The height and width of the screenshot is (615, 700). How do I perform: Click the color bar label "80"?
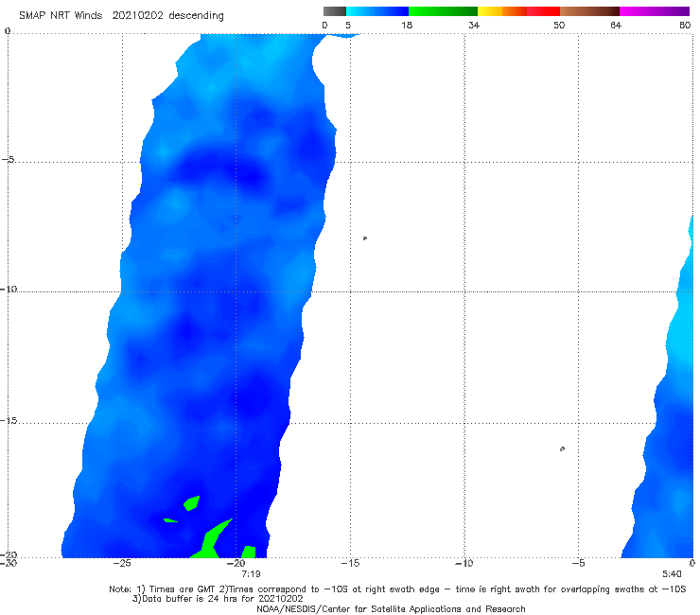click(685, 25)
